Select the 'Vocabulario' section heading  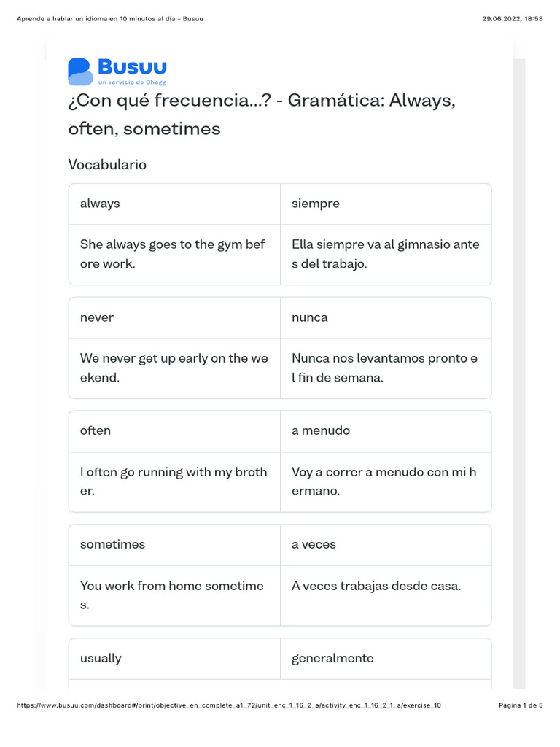click(x=107, y=164)
